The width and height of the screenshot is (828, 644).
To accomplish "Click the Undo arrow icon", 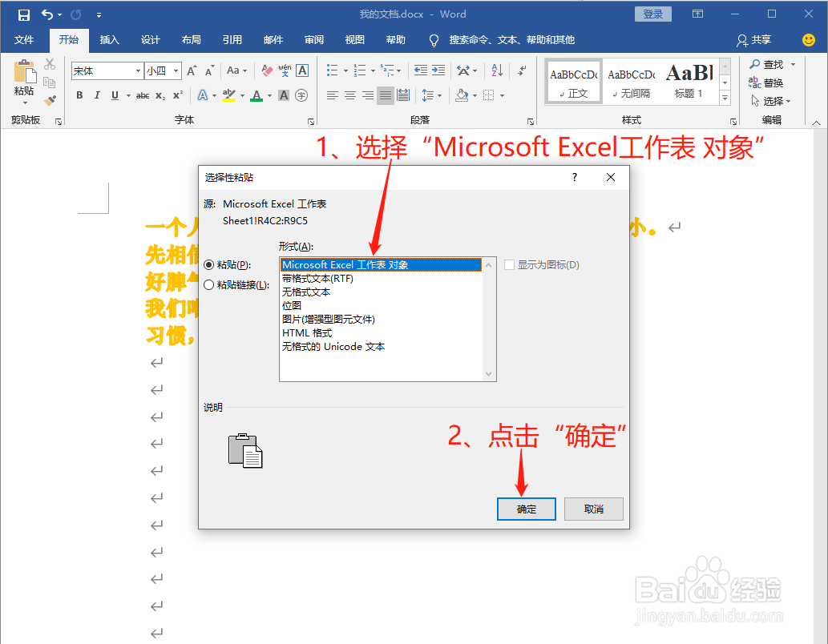I will pos(47,14).
